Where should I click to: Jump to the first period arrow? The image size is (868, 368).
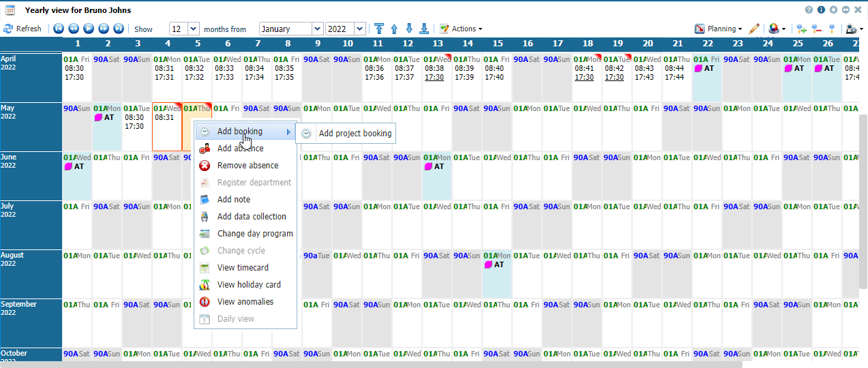59,29
